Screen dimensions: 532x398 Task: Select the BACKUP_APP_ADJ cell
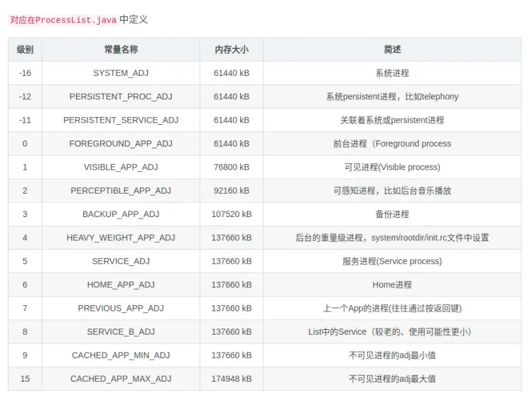tap(121, 214)
